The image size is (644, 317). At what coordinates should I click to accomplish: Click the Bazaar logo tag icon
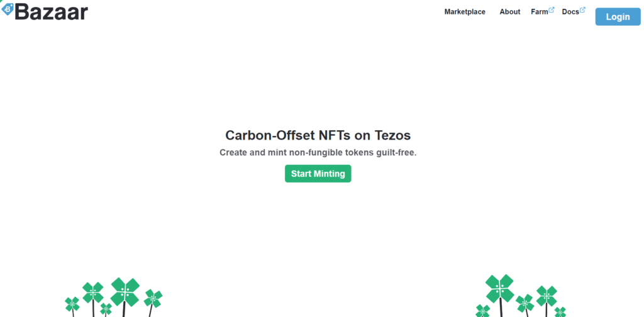pyautogui.click(x=8, y=9)
